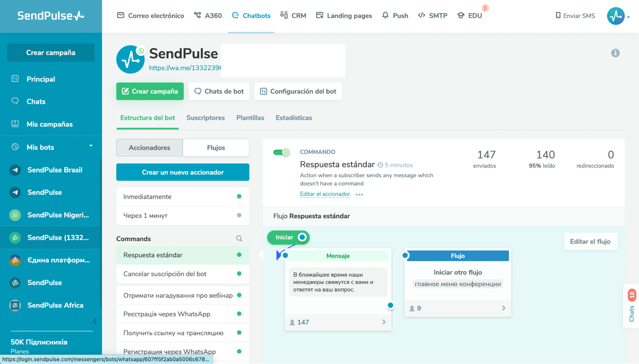
Task: Click the 50K Підписників plan label
Action: click(x=39, y=342)
